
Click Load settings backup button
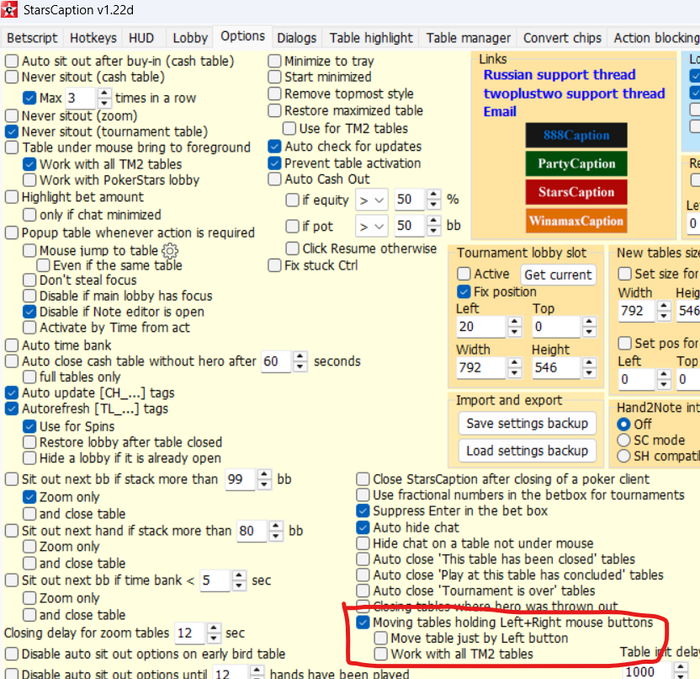tap(527, 451)
